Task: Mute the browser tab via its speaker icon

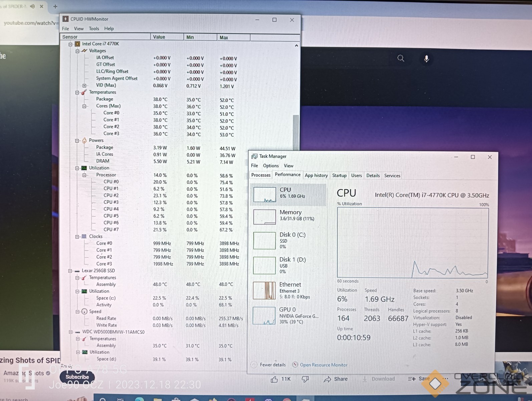Action: click(32, 6)
